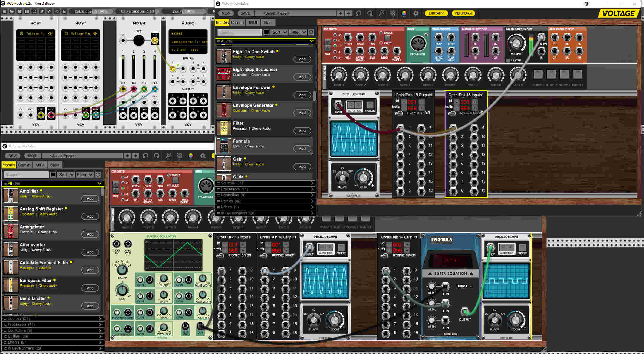Switch to Store tab in lower library
Image resolution: width=644 pixels, height=354 pixels.
point(55,165)
